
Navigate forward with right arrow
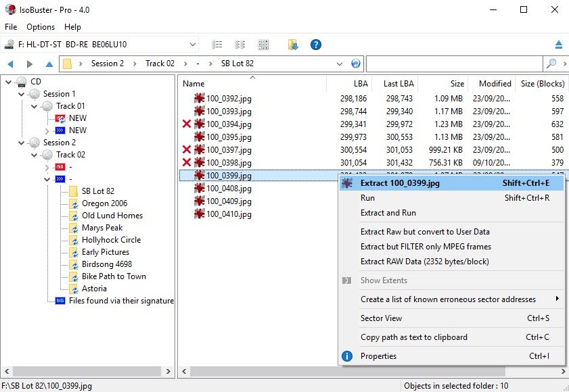(x=30, y=64)
